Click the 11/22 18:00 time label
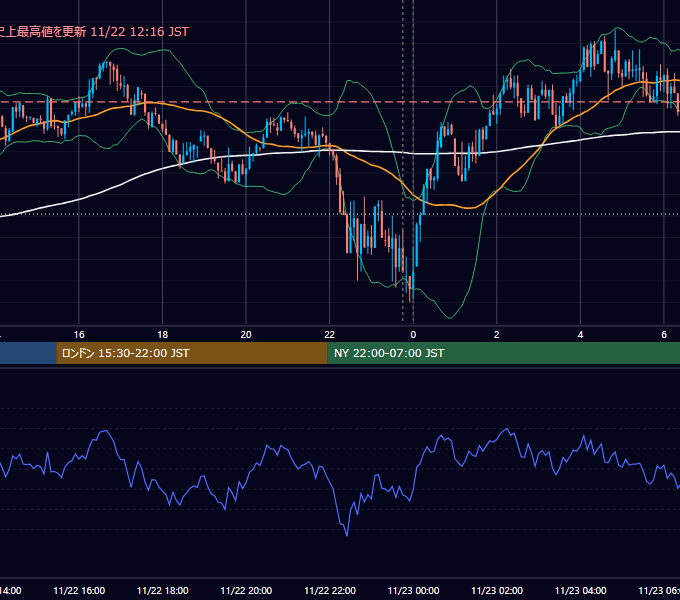 coord(163,590)
